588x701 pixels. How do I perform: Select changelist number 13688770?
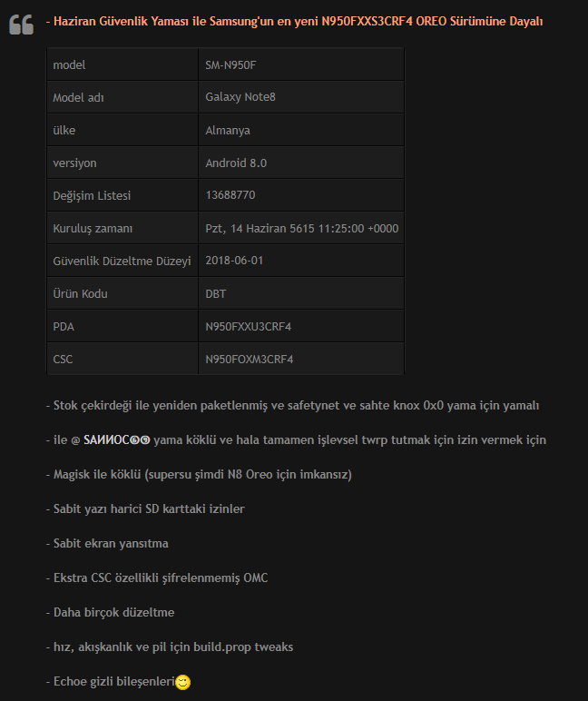pyautogui.click(x=301, y=195)
